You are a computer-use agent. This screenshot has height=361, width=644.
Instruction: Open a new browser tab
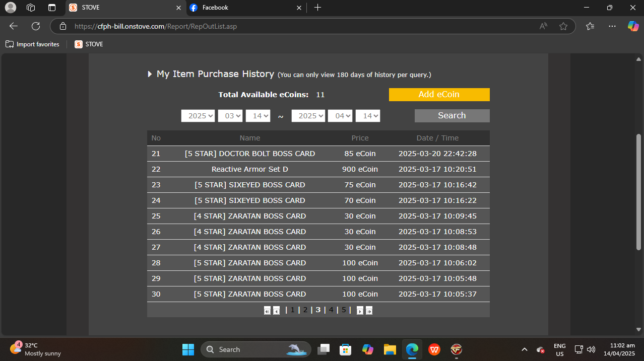coord(317,8)
